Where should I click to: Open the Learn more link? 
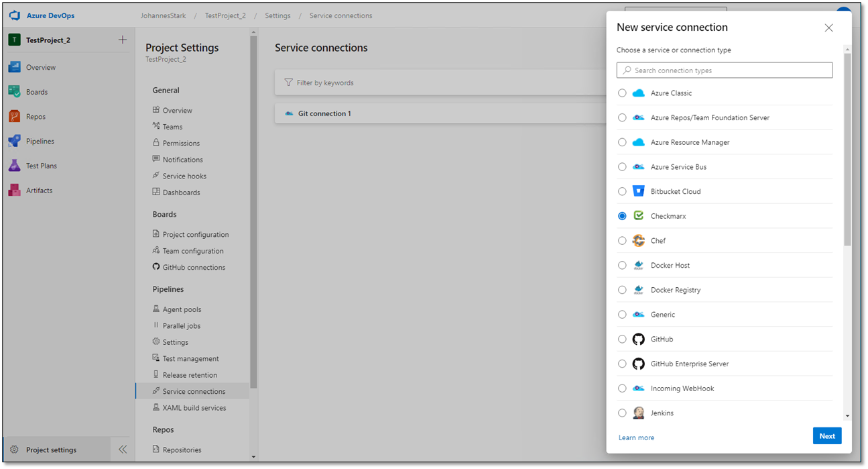tap(636, 437)
